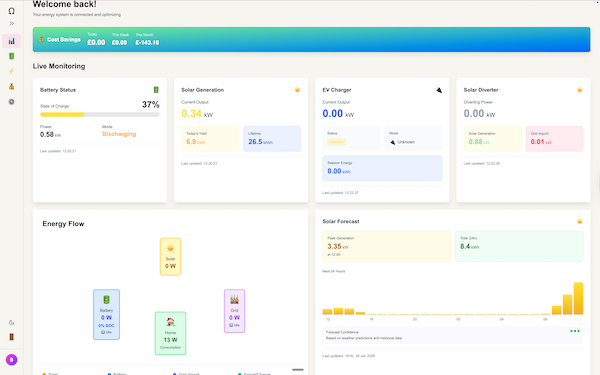Click the Welcome back! heading
The image size is (600, 375).
pyautogui.click(x=64, y=4)
